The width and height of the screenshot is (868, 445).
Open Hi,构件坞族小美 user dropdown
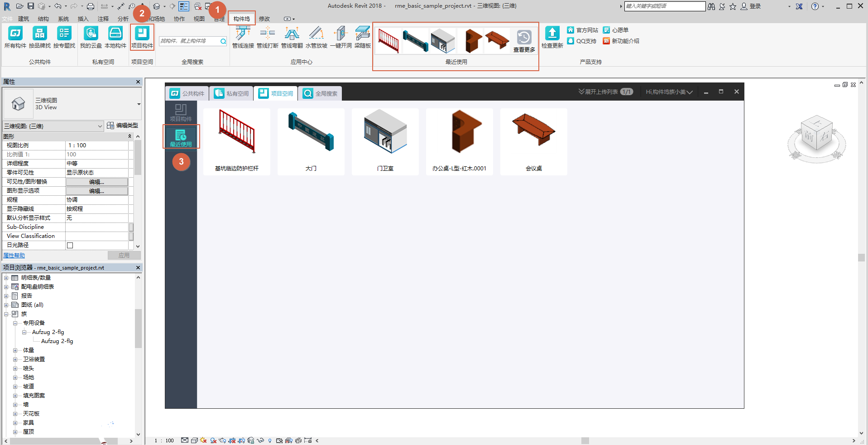pos(669,92)
